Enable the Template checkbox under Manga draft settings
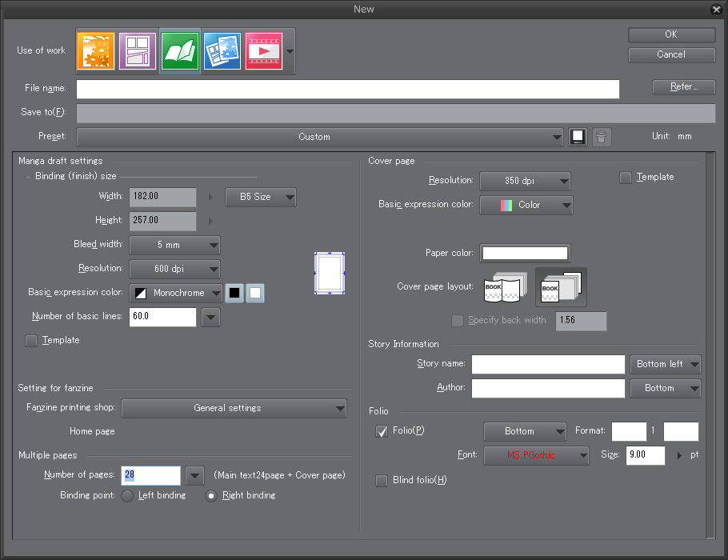 tap(32, 341)
